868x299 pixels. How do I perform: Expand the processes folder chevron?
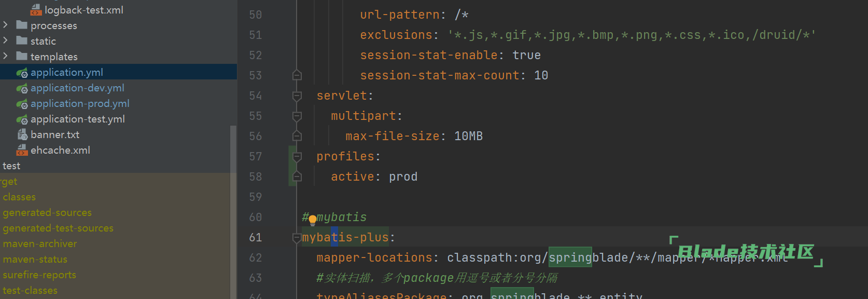6,25
